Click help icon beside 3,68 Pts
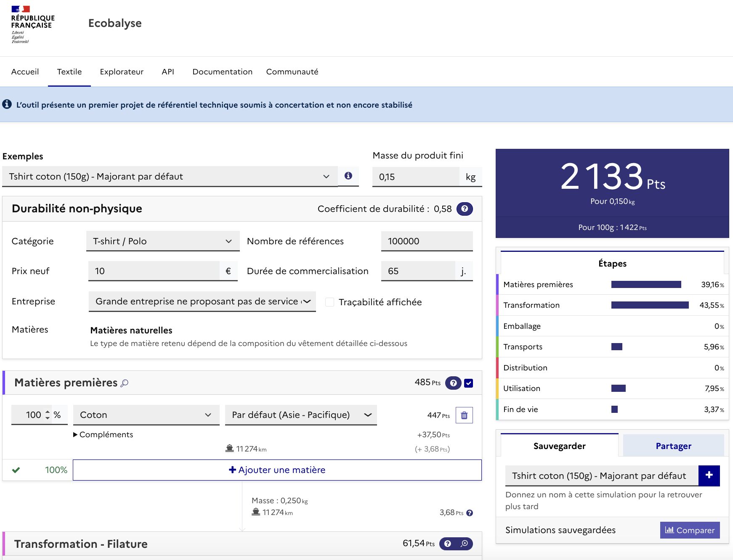733x560 pixels. coord(470,513)
